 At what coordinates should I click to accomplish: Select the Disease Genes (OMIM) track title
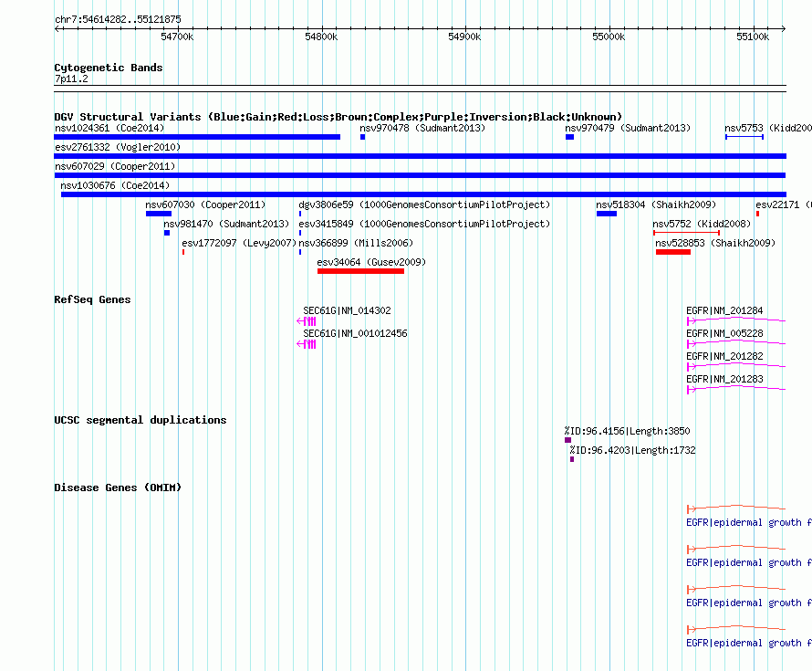[x=118, y=488]
